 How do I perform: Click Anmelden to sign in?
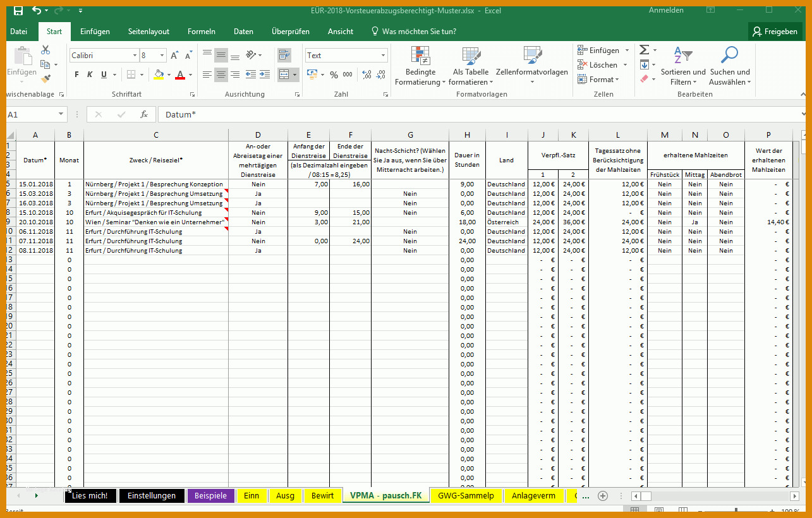(666, 10)
